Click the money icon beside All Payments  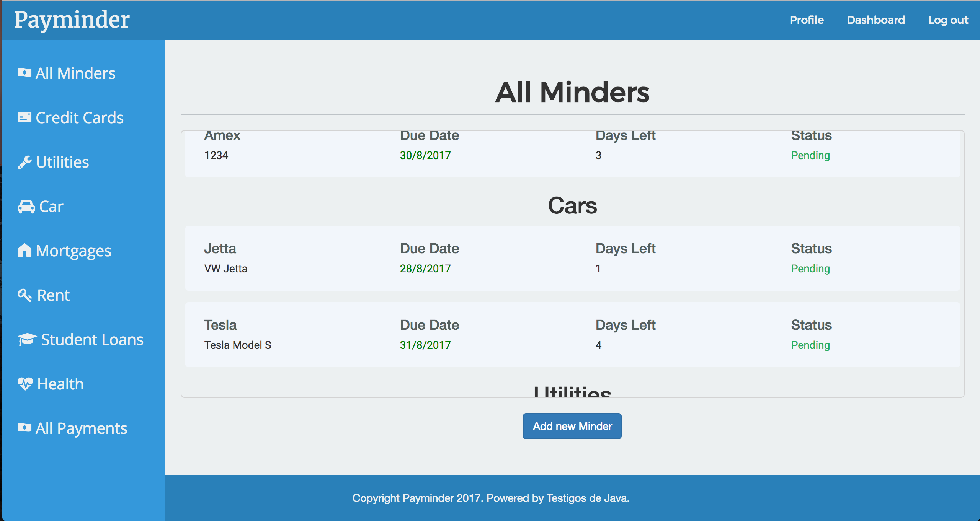click(24, 428)
